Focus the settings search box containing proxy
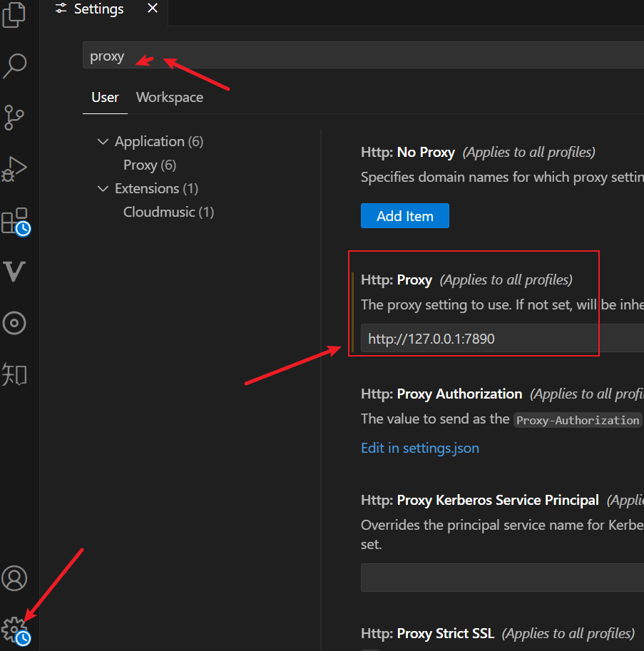Image resolution: width=644 pixels, height=651 pixels. coord(357,56)
